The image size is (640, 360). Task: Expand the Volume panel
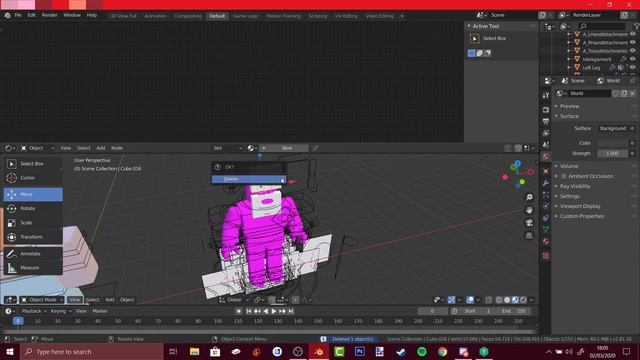[x=569, y=166]
